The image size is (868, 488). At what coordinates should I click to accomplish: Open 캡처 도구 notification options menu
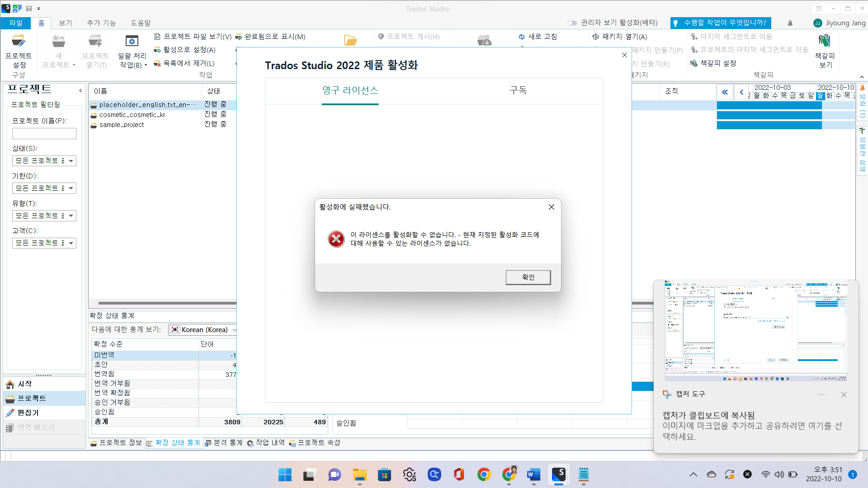click(x=821, y=394)
